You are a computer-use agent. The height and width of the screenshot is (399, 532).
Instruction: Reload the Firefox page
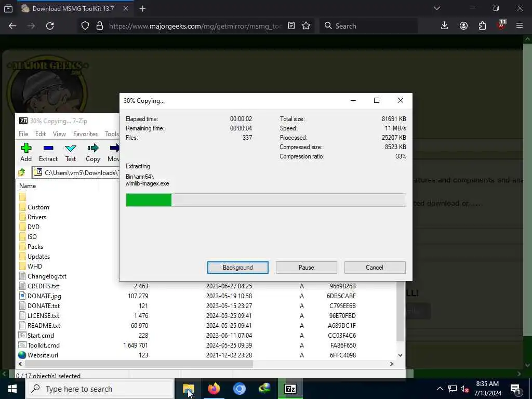(50, 26)
